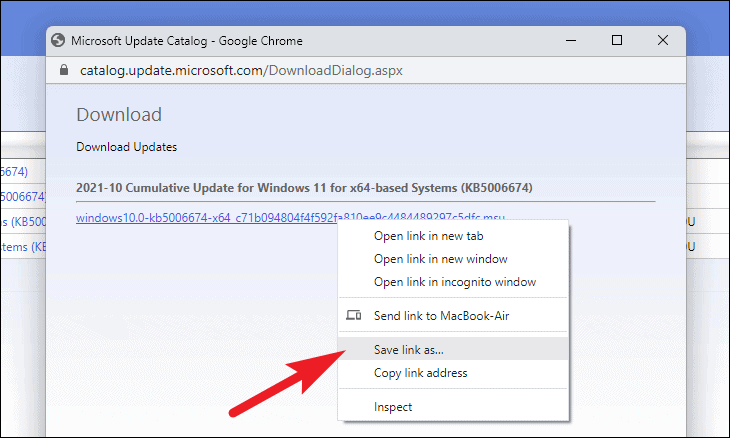Minimize the Microsoft Update Catalog window
The width and height of the screenshot is (730, 438).
point(571,40)
